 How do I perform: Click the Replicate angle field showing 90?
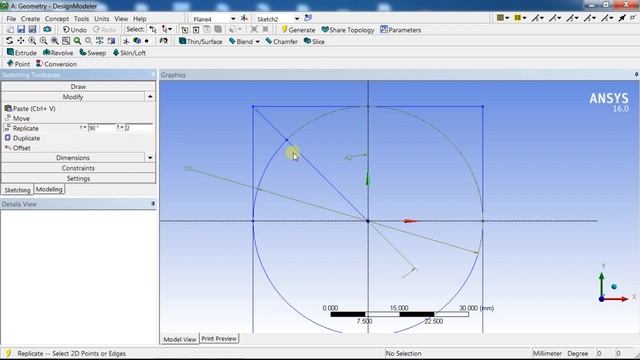(x=102, y=128)
